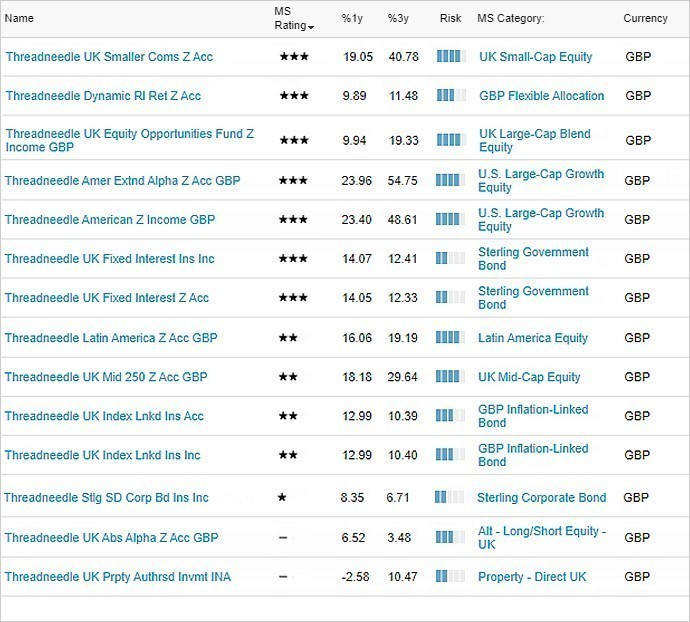Open U.S. Large-Cap Growth Equity for Amer Extnd Alpha
Image resolution: width=690 pixels, height=622 pixels.
click(x=541, y=180)
